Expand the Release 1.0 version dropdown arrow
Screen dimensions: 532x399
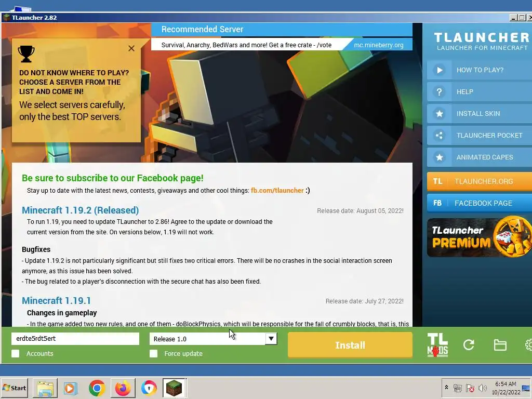pyautogui.click(x=271, y=339)
